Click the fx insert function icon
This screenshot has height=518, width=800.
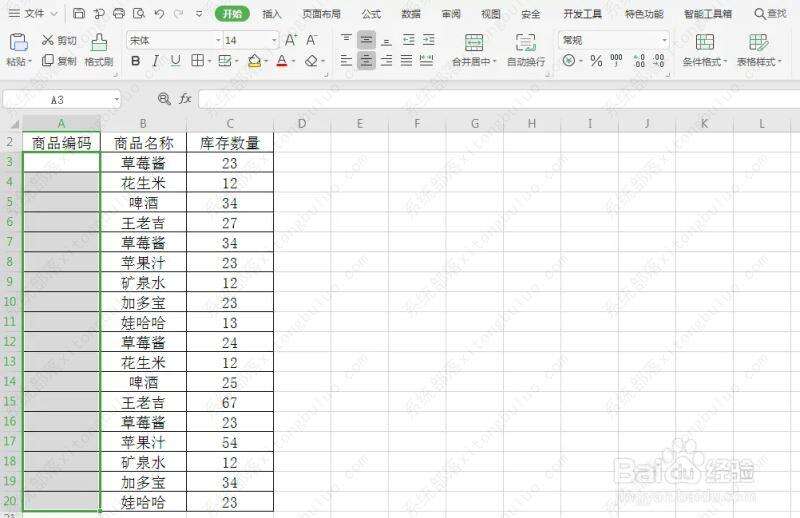pyautogui.click(x=185, y=98)
